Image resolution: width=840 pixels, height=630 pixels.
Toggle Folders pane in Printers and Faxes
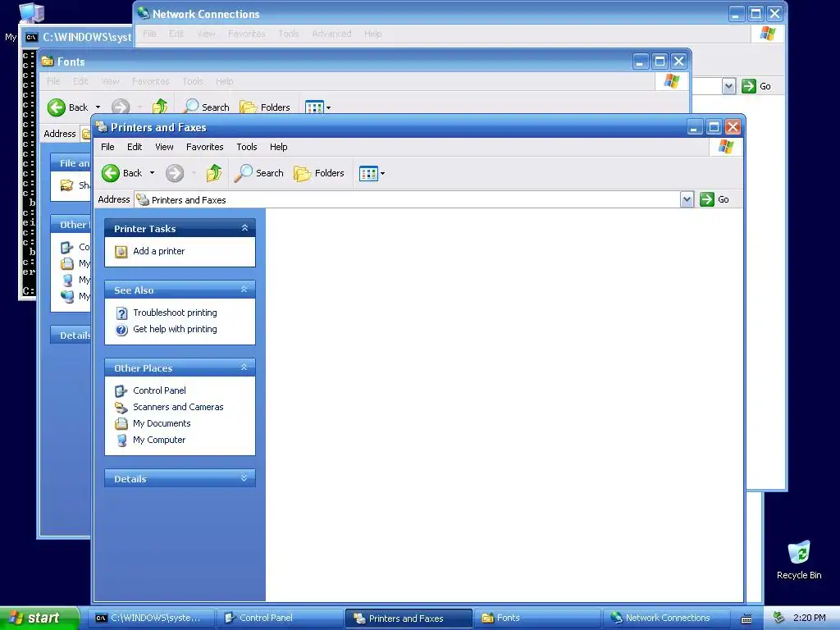pyautogui.click(x=319, y=173)
